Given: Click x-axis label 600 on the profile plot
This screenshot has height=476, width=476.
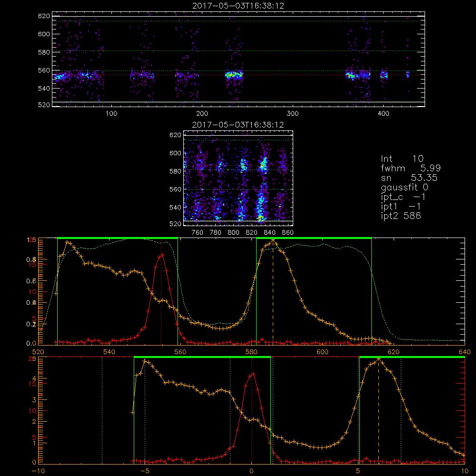Looking at the screenshot, I should click(322, 352).
